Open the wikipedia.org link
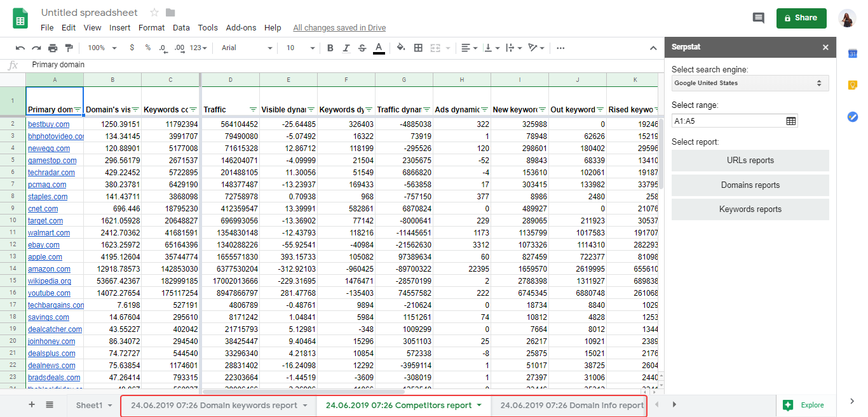 coord(50,281)
